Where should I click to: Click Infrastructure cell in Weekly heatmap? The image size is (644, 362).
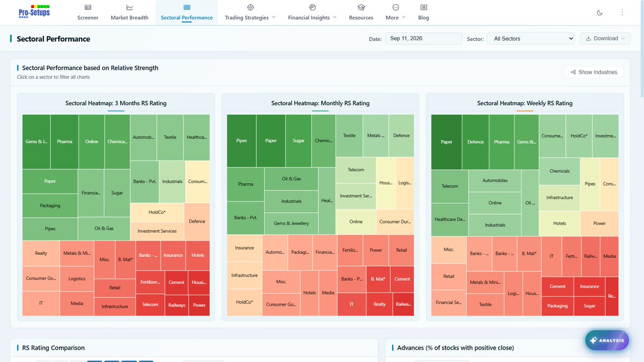click(x=559, y=197)
